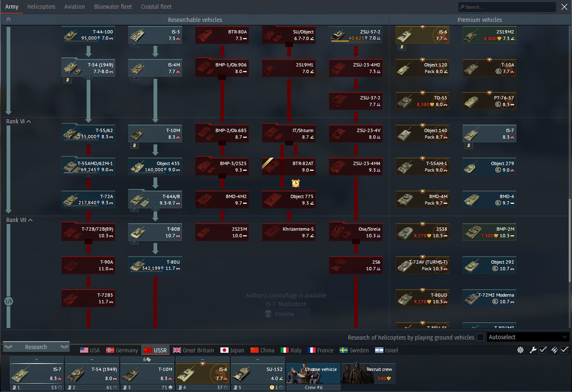Viewport: 572px width, 392px height.
Task: Switch to the Aviation tab
Action: point(74,7)
